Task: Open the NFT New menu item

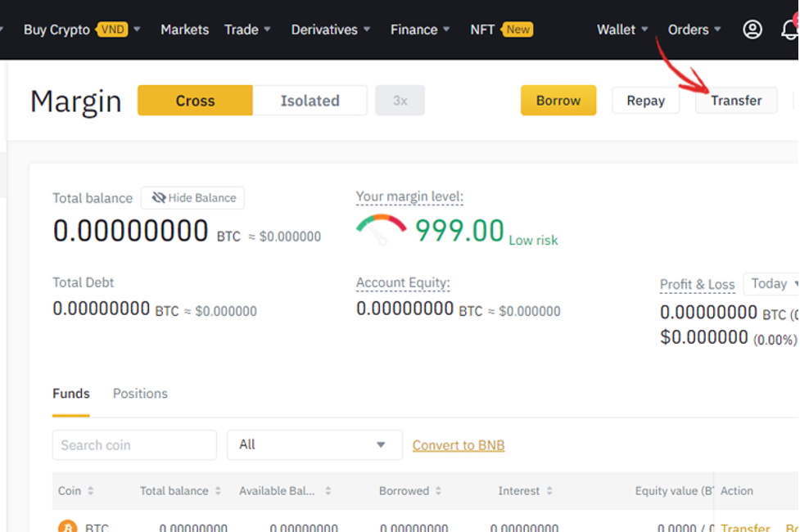Action: pyautogui.click(x=501, y=29)
